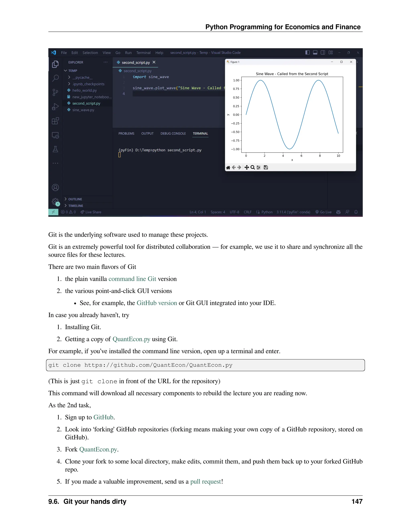411x532 pixels.
Task: Click the Copilot icon in status bar
Action: coord(338,212)
